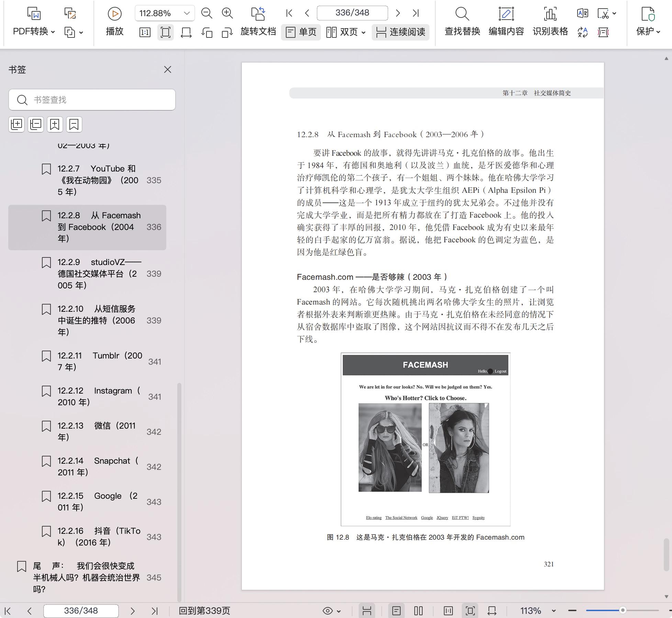Set actual size 1:1 view
Screen dimensions: 672x618
click(x=145, y=32)
